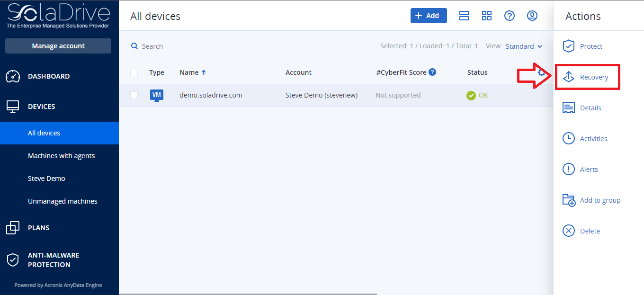
Task: Click the Dashboard gauge icon
Action: (x=13, y=76)
